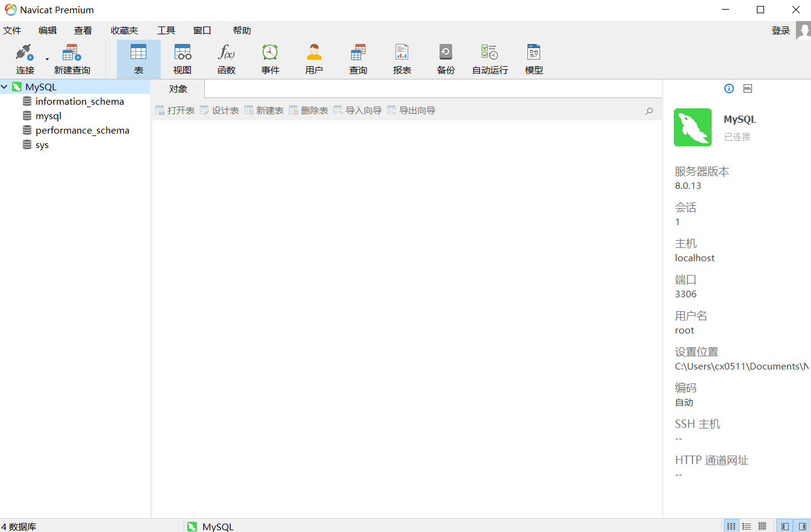Image resolution: width=811 pixels, height=532 pixels.
Task: Open the 文件 menu
Action: click(12, 30)
